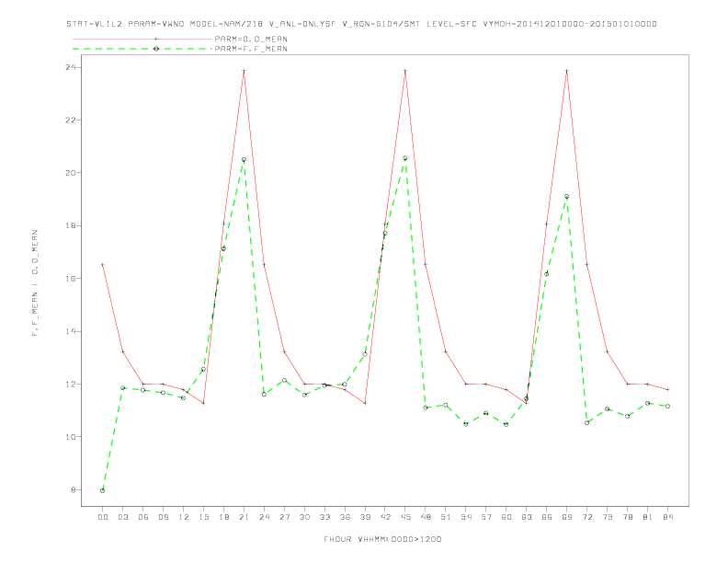
Task: Click the red peak data point above hour 45
Action: (405, 71)
